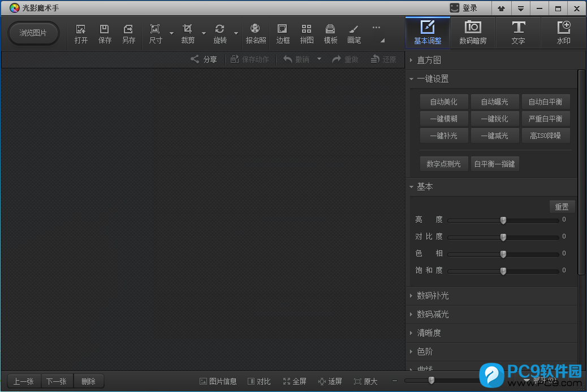Click 原大 (Original size)

pyautogui.click(x=365, y=381)
